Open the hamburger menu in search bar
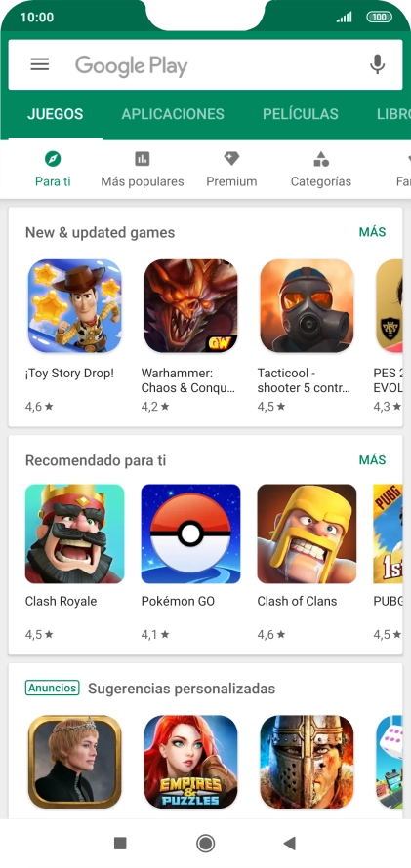 (x=40, y=64)
